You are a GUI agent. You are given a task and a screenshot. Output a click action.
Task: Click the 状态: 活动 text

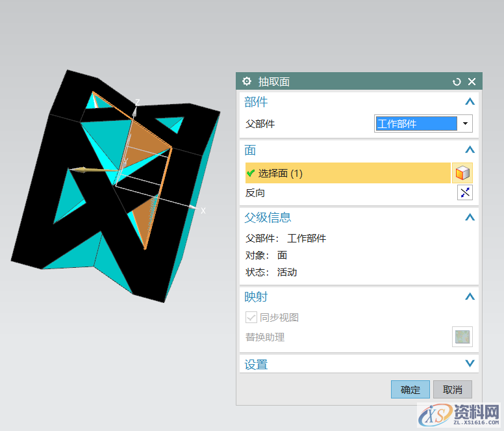271,272
